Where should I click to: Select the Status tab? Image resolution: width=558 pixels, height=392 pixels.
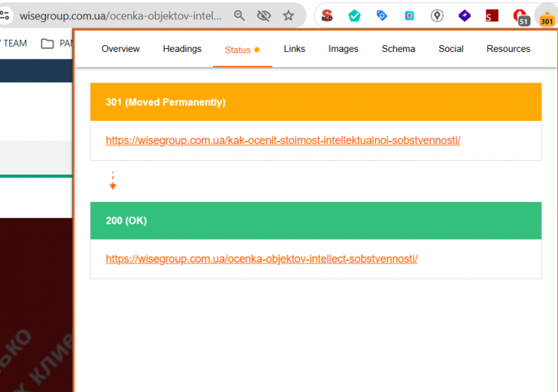click(x=242, y=50)
